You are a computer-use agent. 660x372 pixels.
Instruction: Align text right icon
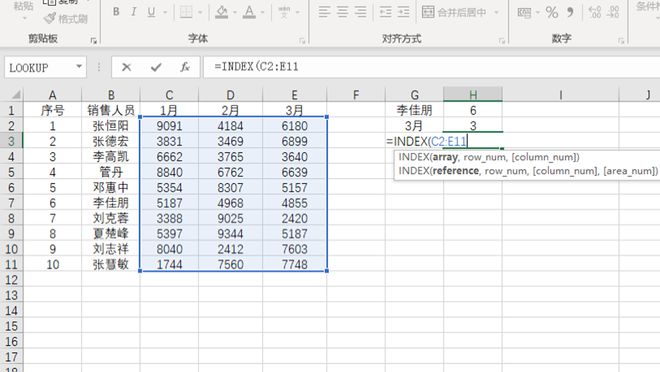click(360, 12)
